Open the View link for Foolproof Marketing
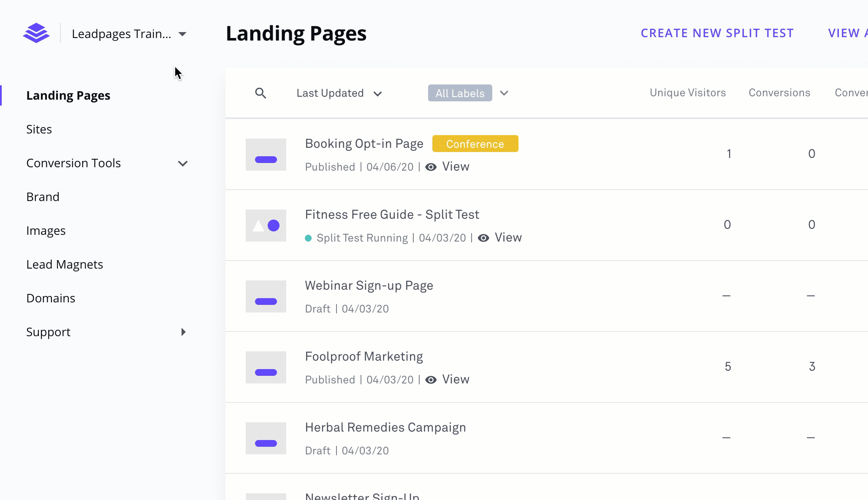This screenshot has width=868, height=500. click(x=455, y=379)
